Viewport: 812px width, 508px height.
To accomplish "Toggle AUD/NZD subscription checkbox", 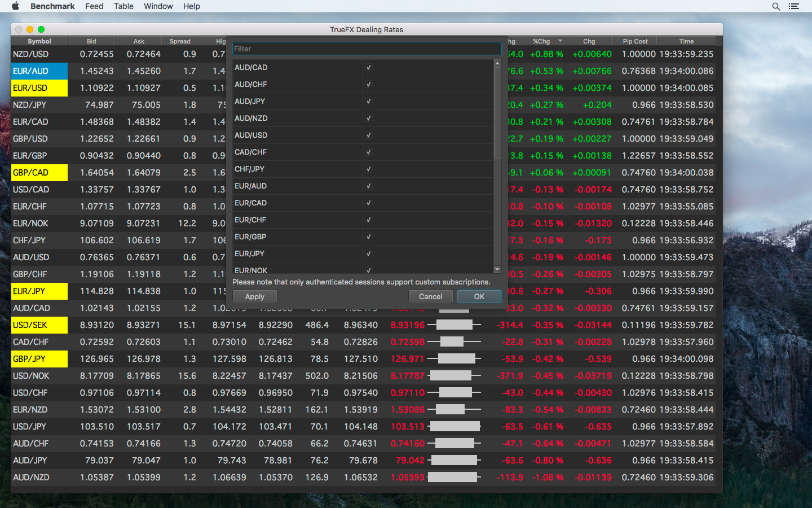I will point(369,118).
